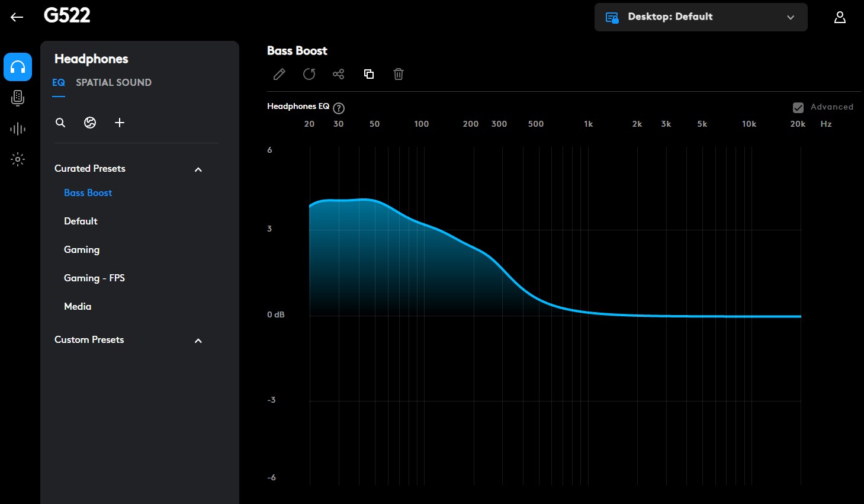Image resolution: width=864 pixels, height=504 pixels.
Task: Select the Headphones section in the sidebar
Action: pos(18,67)
